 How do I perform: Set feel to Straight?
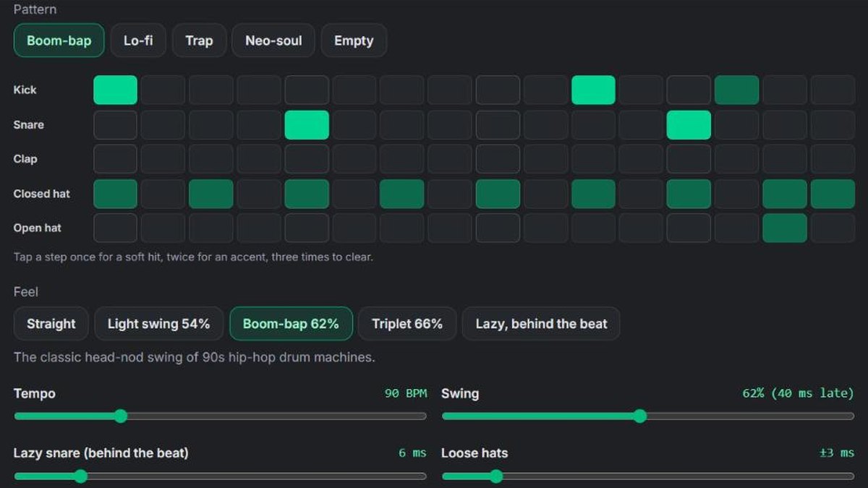coord(51,324)
